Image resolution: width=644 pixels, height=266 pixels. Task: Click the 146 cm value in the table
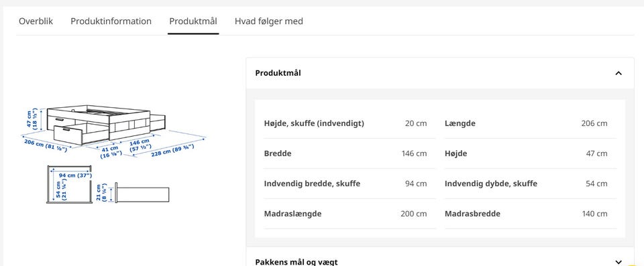(414, 153)
